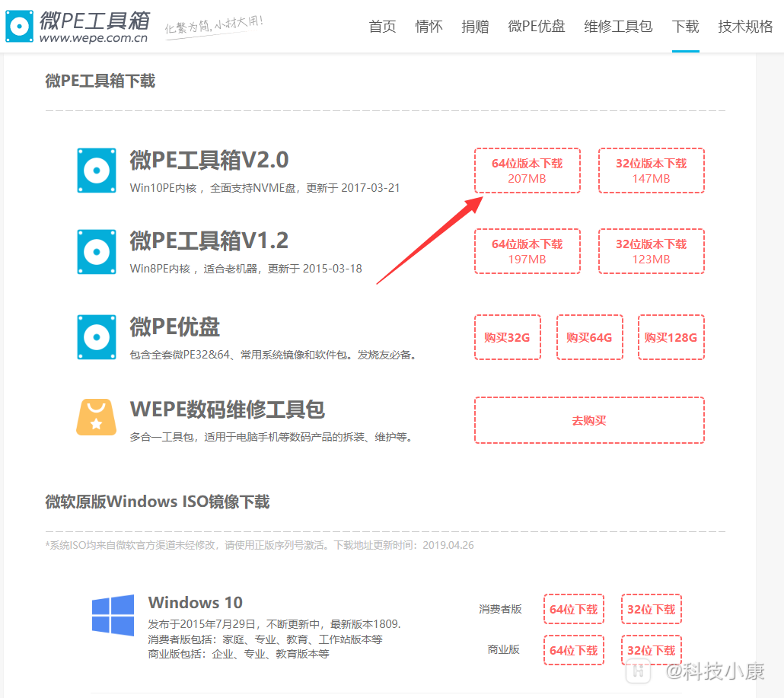This screenshot has height=698, width=784.
Task: Click the WEPE数码维修工具包 title text
Action: 228,410
